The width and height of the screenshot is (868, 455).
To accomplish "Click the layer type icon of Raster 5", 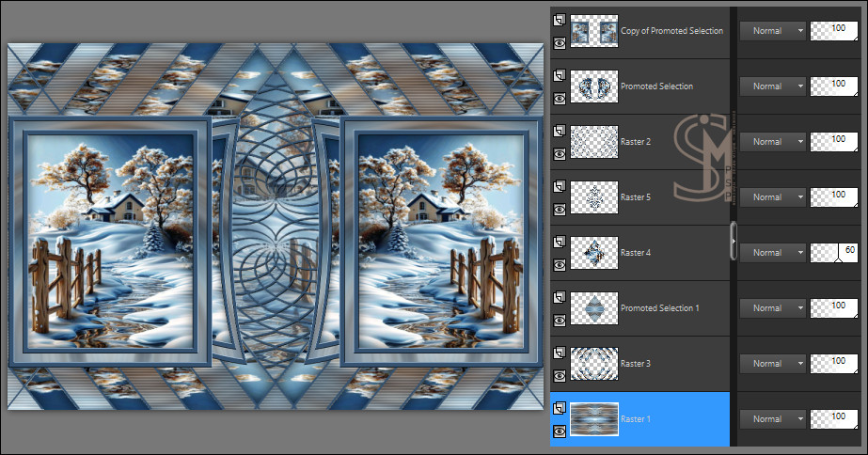I will coord(560,185).
